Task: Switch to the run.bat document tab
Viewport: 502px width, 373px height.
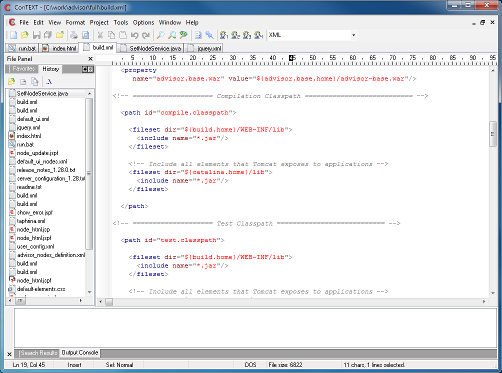Action: [22, 48]
